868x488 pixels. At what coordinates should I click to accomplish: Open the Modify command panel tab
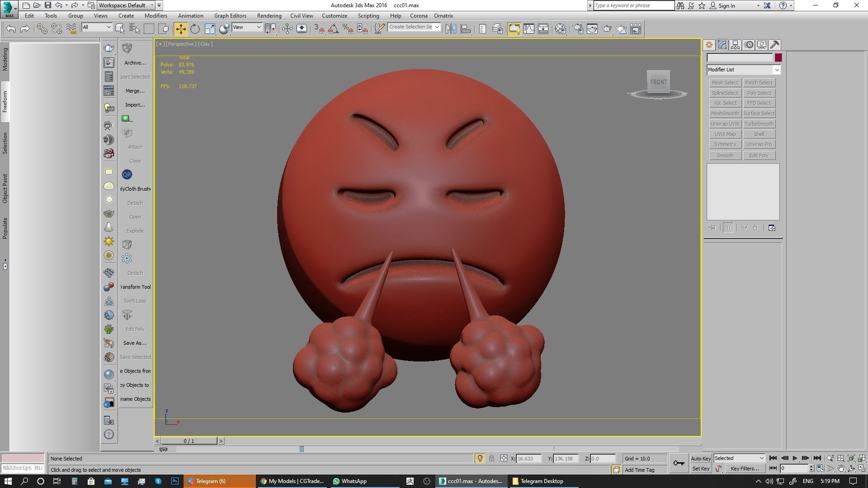(722, 45)
